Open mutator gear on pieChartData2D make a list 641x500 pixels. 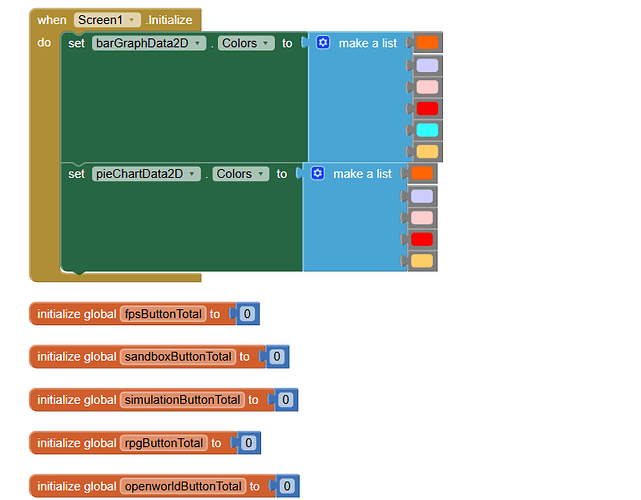point(318,173)
